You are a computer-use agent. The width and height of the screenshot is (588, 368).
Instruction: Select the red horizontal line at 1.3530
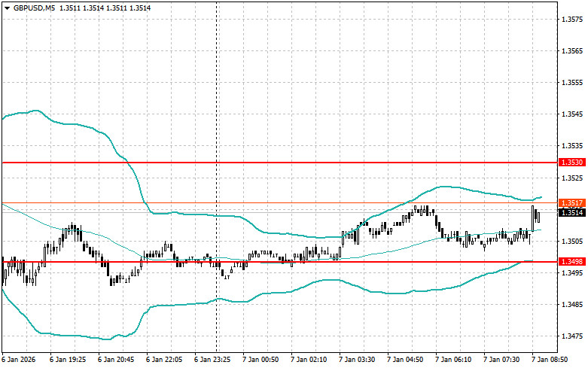pyautogui.click(x=280, y=163)
